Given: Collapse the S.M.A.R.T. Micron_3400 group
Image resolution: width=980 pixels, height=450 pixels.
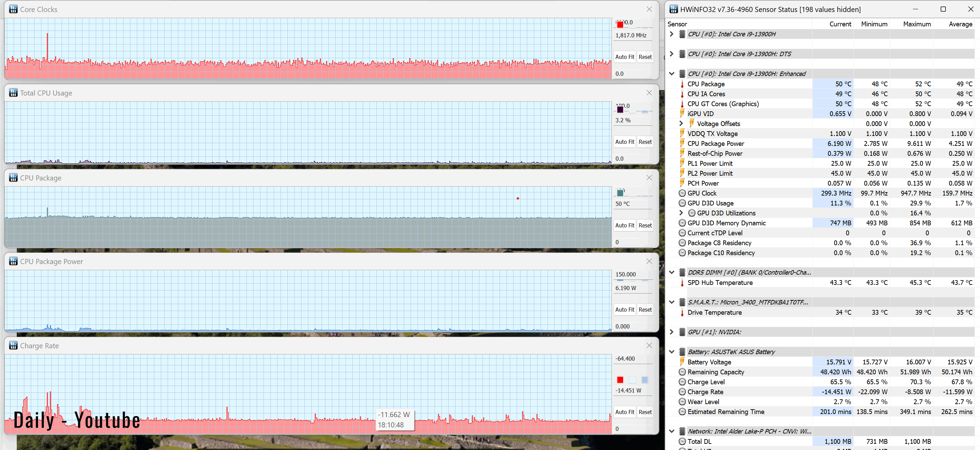Looking at the screenshot, I should point(672,302).
